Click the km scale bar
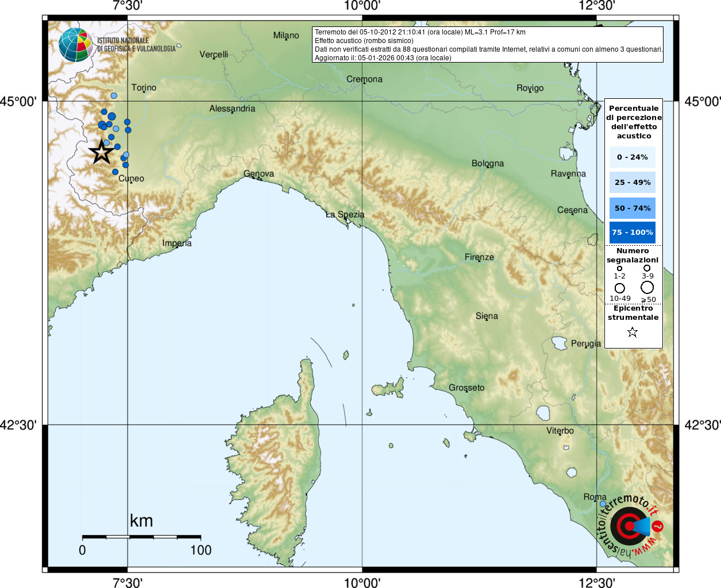Screen dimensions: 721x588 141,537
